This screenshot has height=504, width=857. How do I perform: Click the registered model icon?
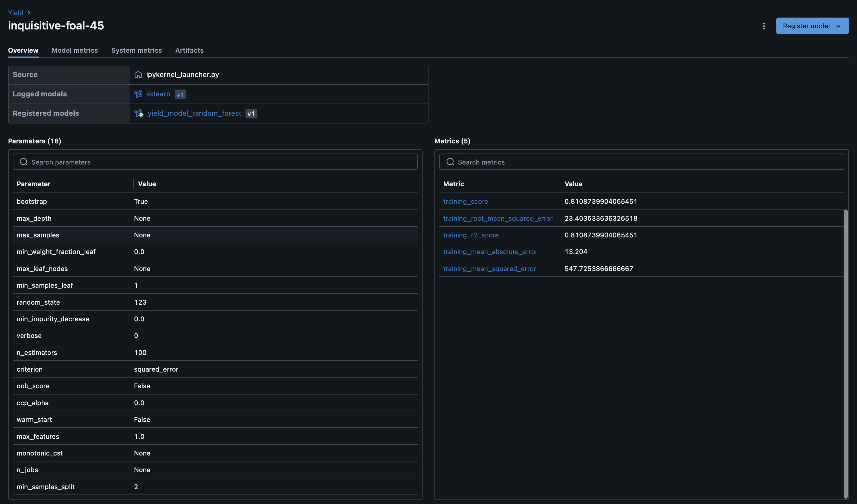pos(138,114)
